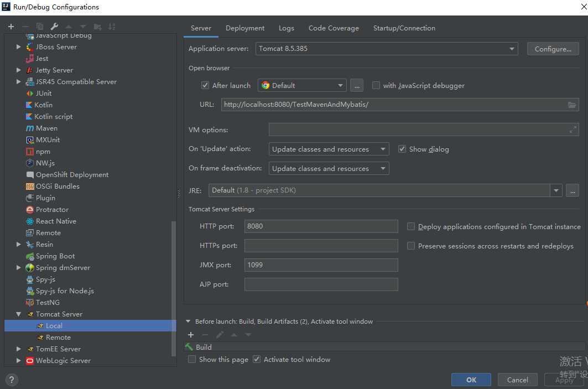Click the Jest configuration icon
Screen dimensions: 588x389
[x=30, y=59]
